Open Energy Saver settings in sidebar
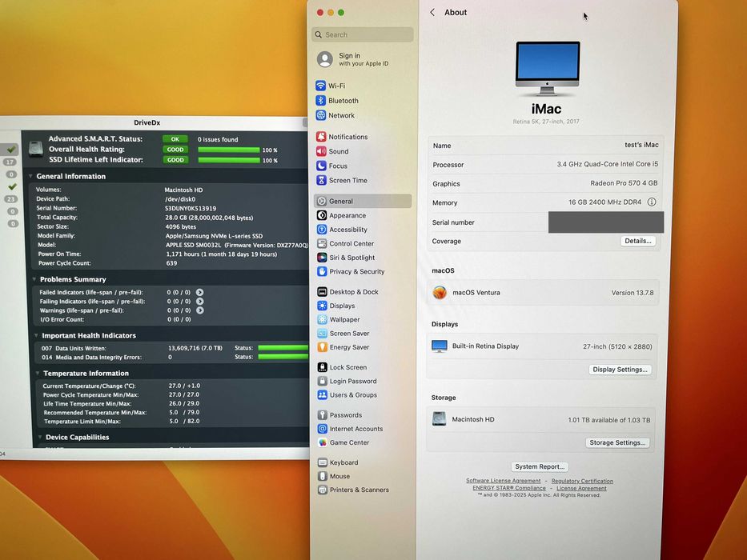Screen dimensions: 747x560 click(343, 347)
